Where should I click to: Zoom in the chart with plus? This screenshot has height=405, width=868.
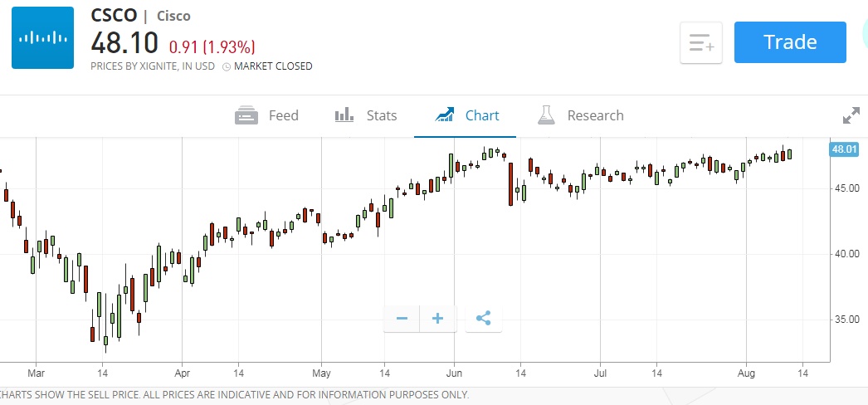pos(438,319)
